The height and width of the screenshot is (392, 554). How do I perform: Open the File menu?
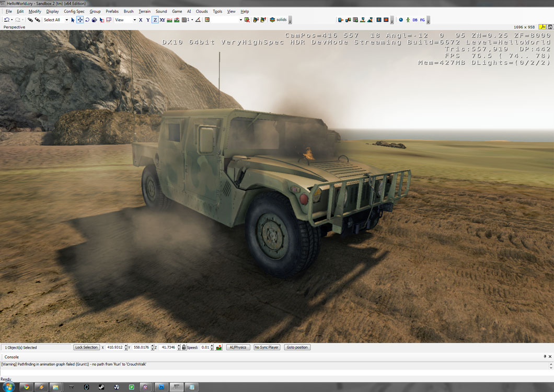[9, 11]
